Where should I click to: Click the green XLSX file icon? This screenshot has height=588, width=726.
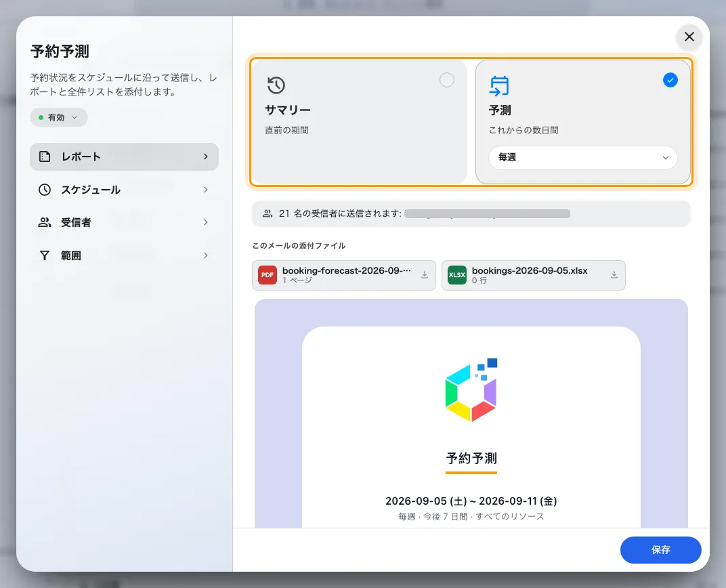pyautogui.click(x=457, y=275)
